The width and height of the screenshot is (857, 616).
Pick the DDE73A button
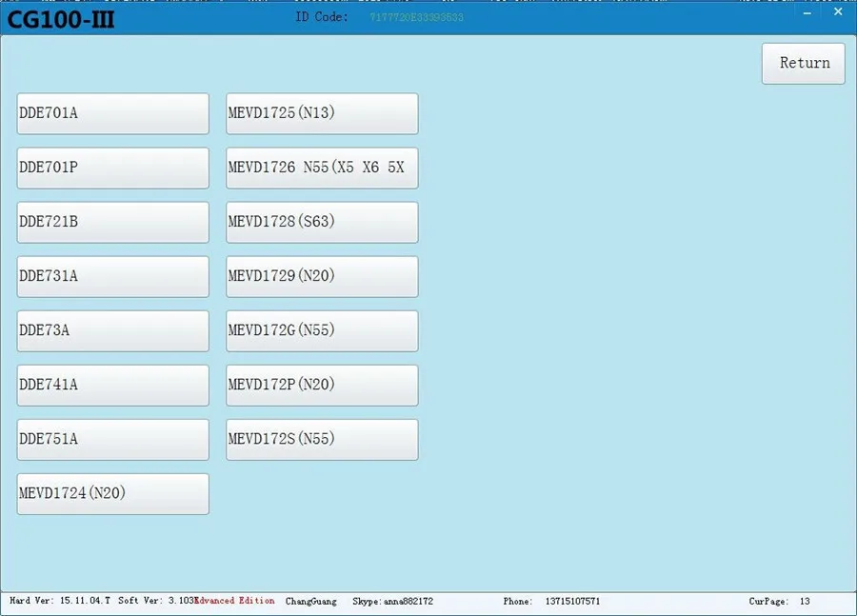[113, 330]
